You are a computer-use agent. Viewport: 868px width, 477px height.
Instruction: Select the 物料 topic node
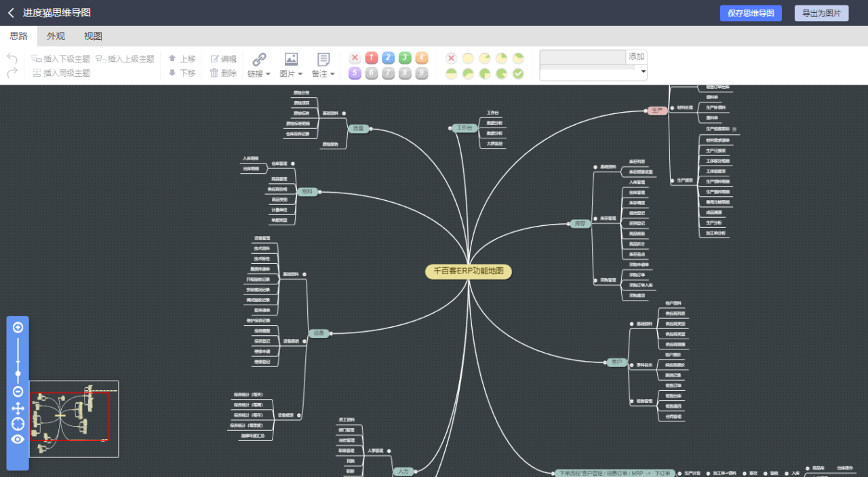pyautogui.click(x=307, y=192)
